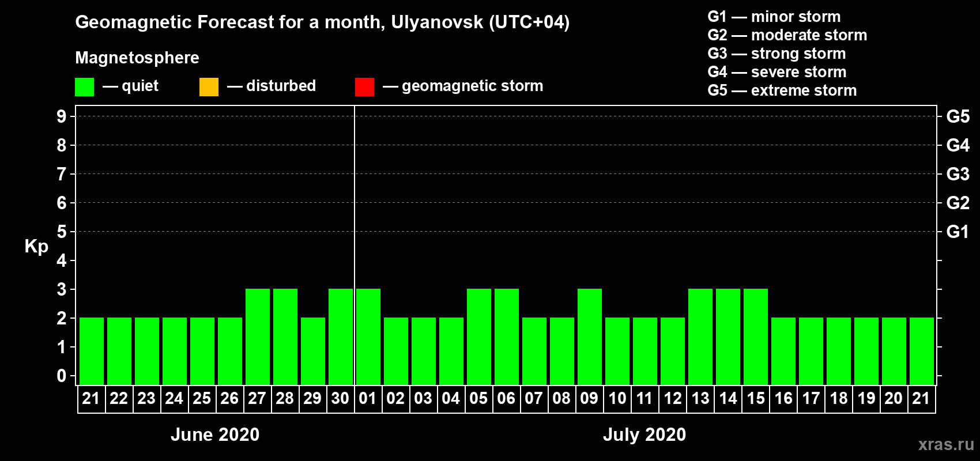This screenshot has width=980, height=461.
Task: Select the bar for July 01
Action: [x=368, y=337]
